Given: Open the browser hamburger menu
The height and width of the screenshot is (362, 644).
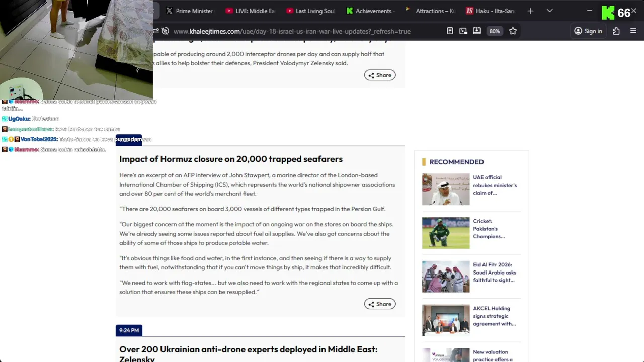Looking at the screenshot, I should click(633, 31).
